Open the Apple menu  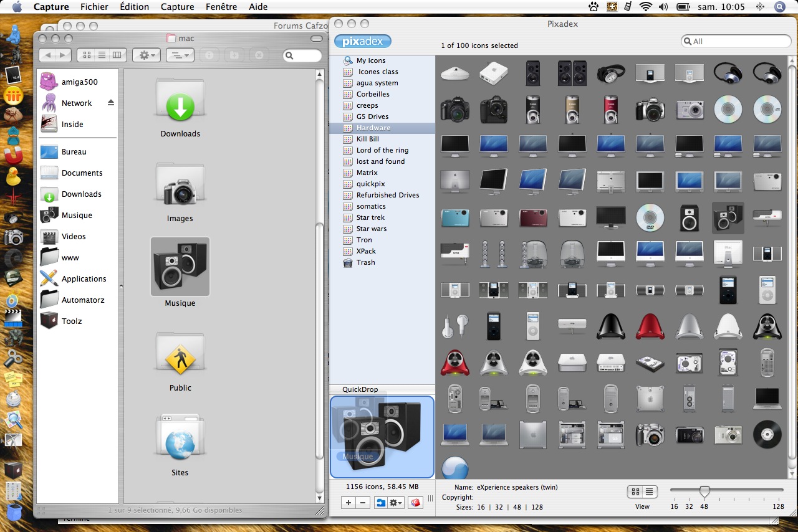tap(17, 7)
